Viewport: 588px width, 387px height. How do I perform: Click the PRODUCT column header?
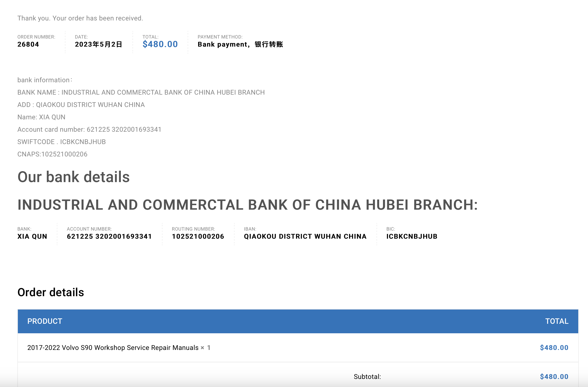click(x=45, y=321)
